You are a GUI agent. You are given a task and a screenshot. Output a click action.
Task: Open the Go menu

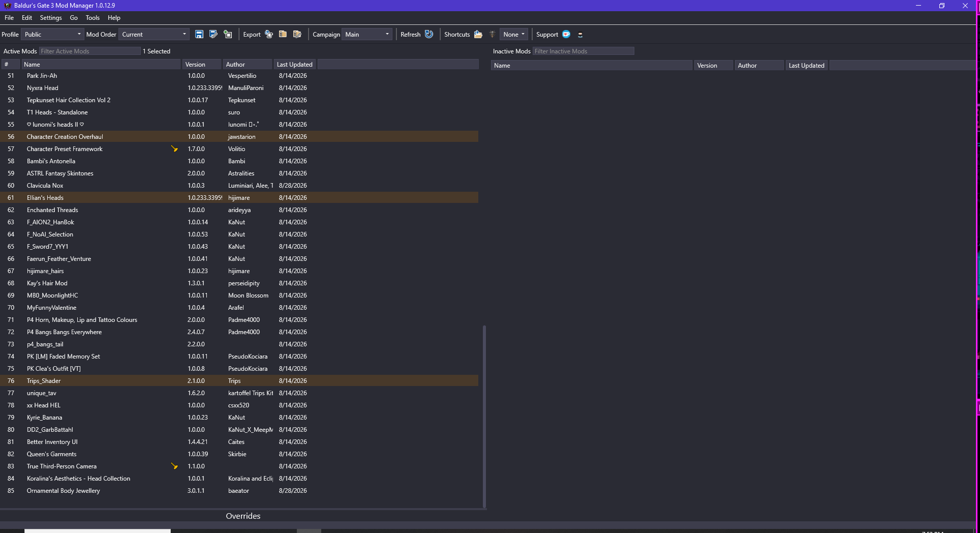click(74, 17)
